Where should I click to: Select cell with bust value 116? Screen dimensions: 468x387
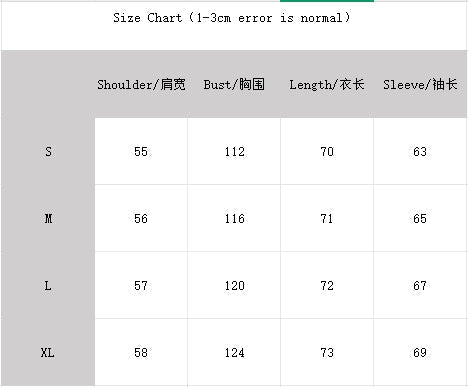tap(234, 218)
